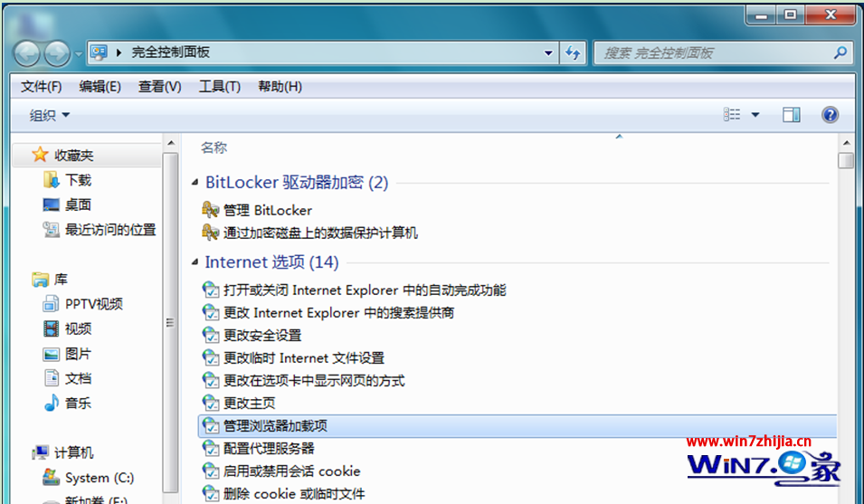Screen dimensions: 864x504
Task: Open 更改临时 Internet 文件设置
Action: pyautogui.click(x=304, y=358)
